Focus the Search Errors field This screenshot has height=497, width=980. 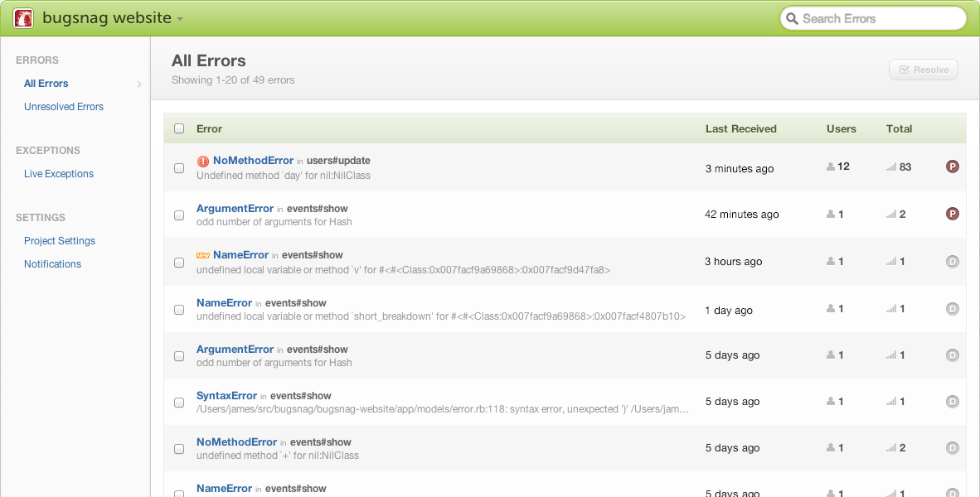pyautogui.click(x=873, y=19)
